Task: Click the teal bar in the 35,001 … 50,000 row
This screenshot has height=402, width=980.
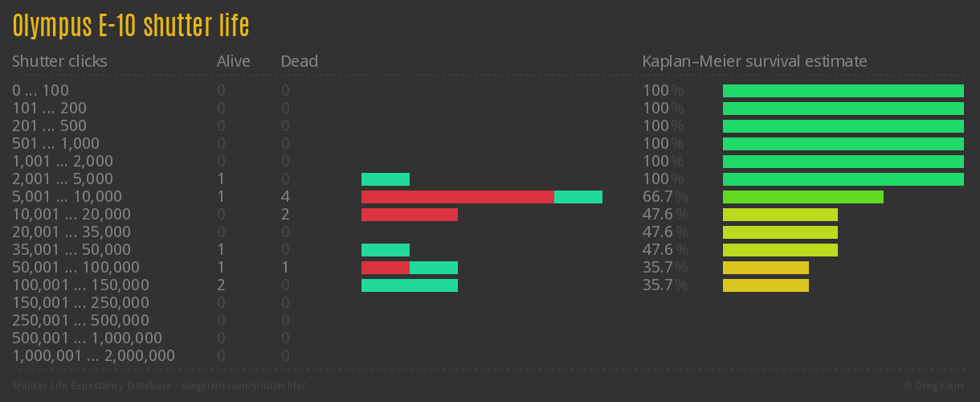Action: coord(385,250)
